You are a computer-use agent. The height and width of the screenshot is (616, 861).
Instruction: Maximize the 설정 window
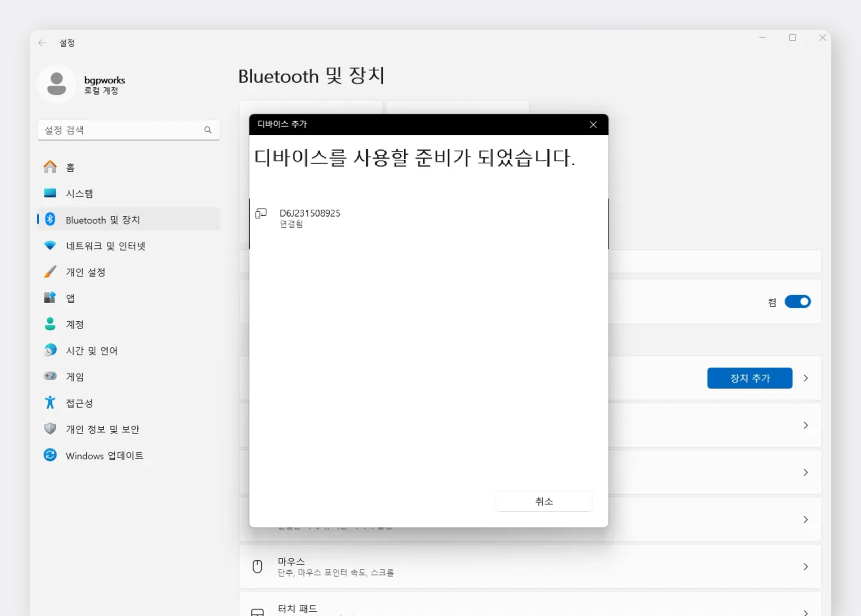point(792,38)
